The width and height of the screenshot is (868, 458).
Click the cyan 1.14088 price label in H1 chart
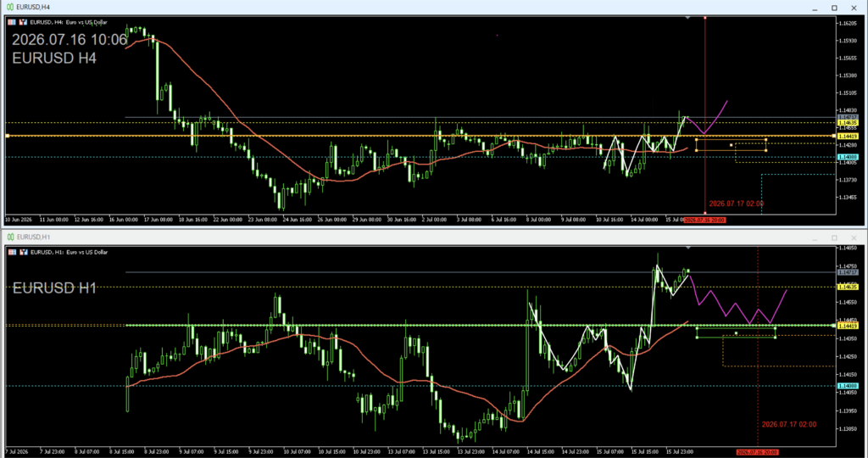click(x=848, y=386)
